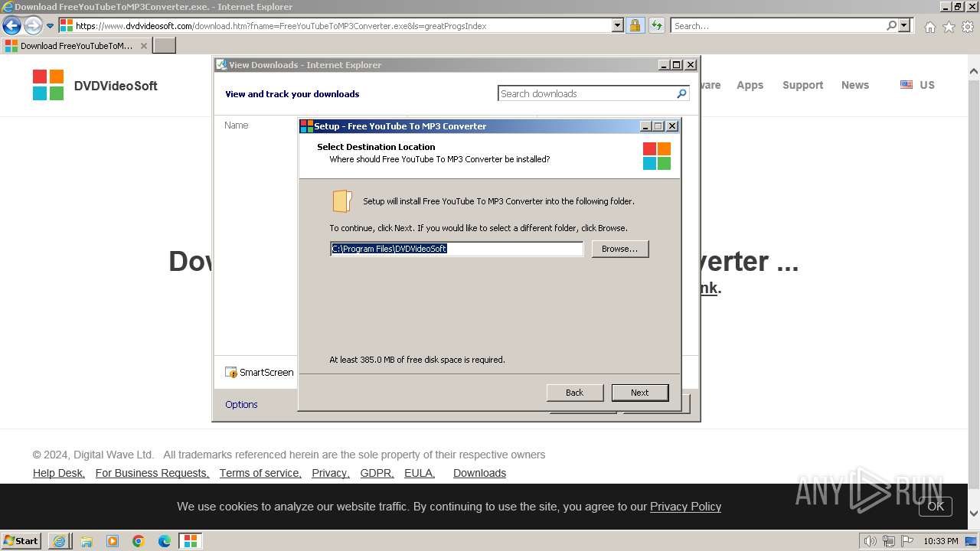Click the Next button in Setup
980x551 pixels.
click(x=639, y=393)
